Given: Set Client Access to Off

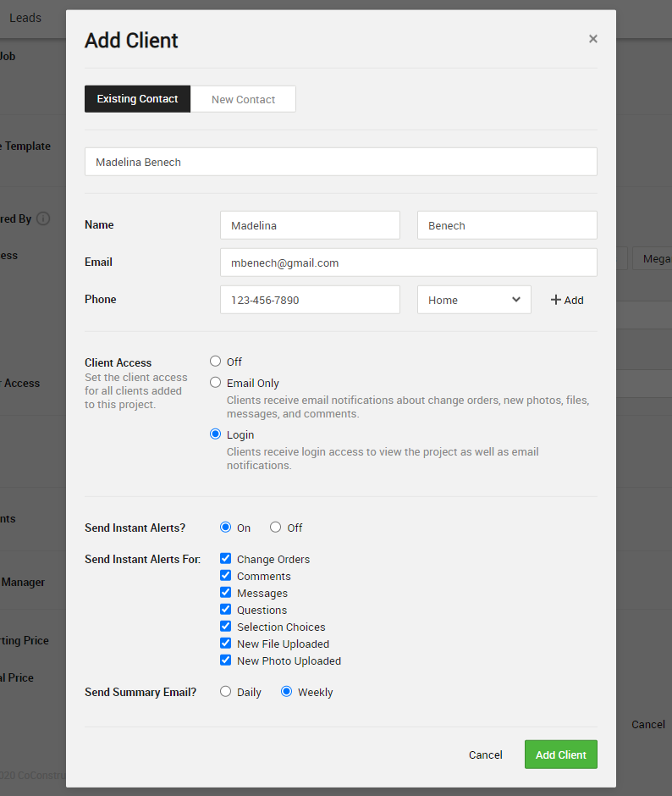Looking at the screenshot, I should [x=216, y=362].
